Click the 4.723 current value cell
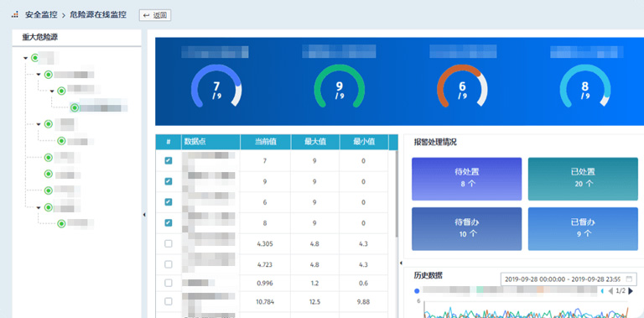644x318 pixels. click(x=265, y=264)
